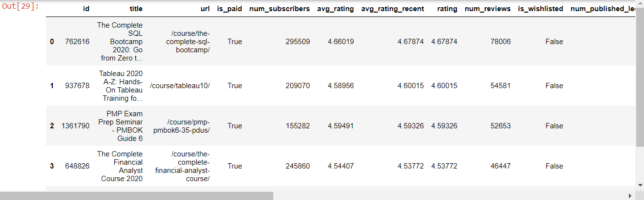Click the horizontal scrollbar thumb
The image size is (644, 200).
coord(137,196)
